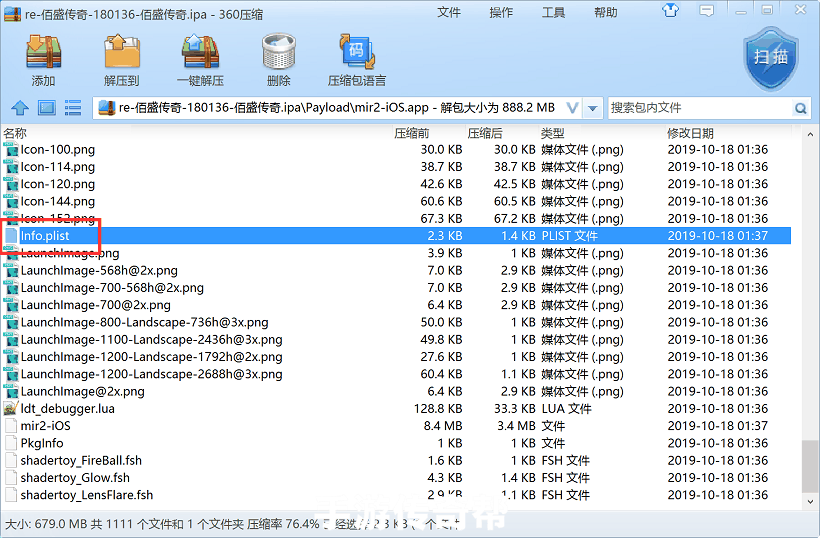The width and height of the screenshot is (820, 538).
Task: Click the search magnifier icon
Action: pos(800,108)
